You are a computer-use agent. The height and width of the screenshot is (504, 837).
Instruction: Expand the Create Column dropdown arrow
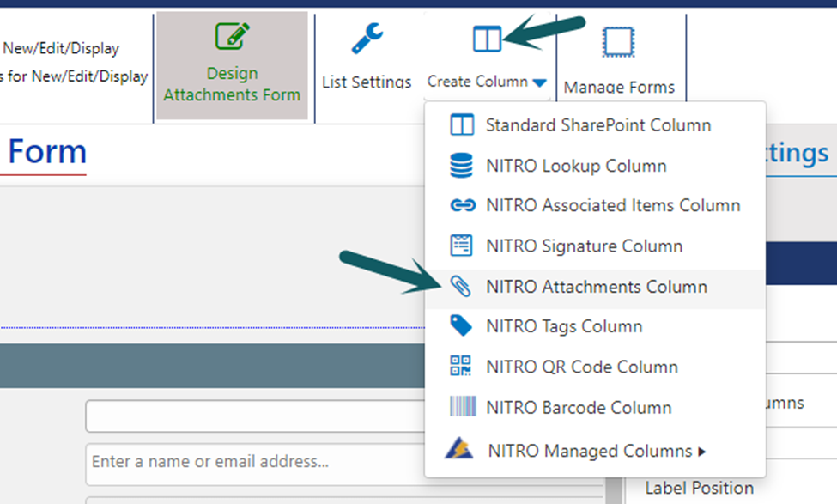pos(539,82)
